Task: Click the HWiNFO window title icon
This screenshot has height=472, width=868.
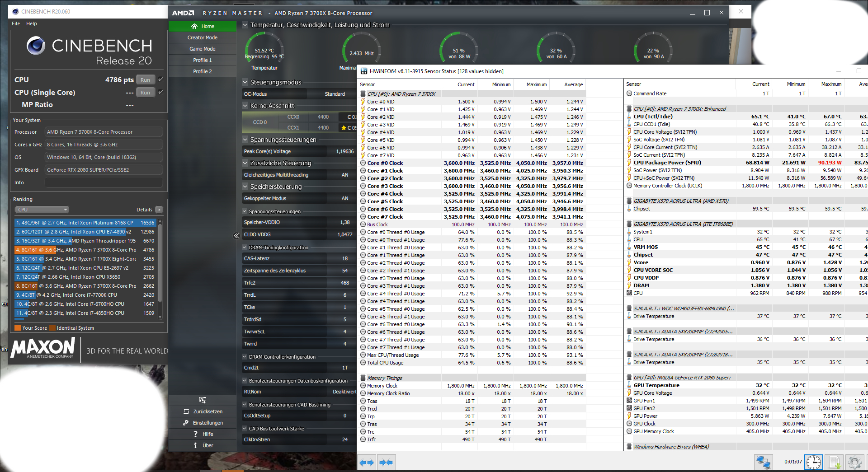Action: click(x=364, y=71)
